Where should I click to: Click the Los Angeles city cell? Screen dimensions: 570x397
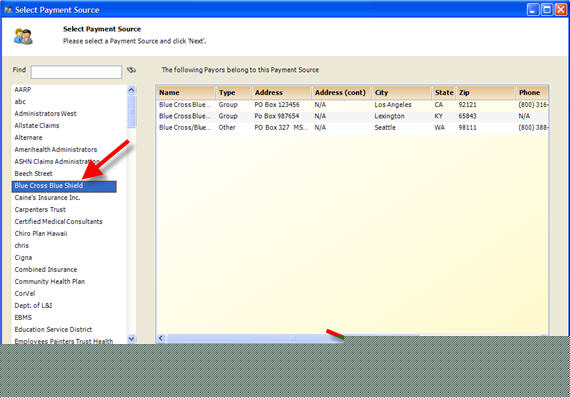[x=393, y=105]
